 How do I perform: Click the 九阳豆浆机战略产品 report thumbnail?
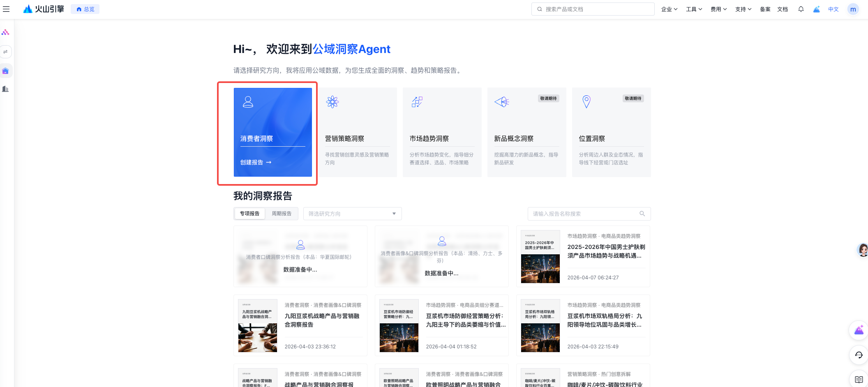pos(258,325)
